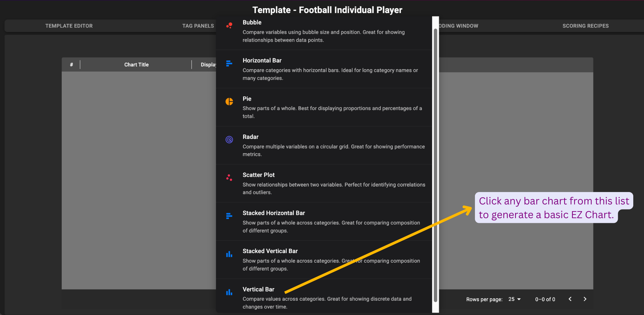This screenshot has width=644, height=315.
Task: Go to the previous page arrow
Action: click(570, 299)
